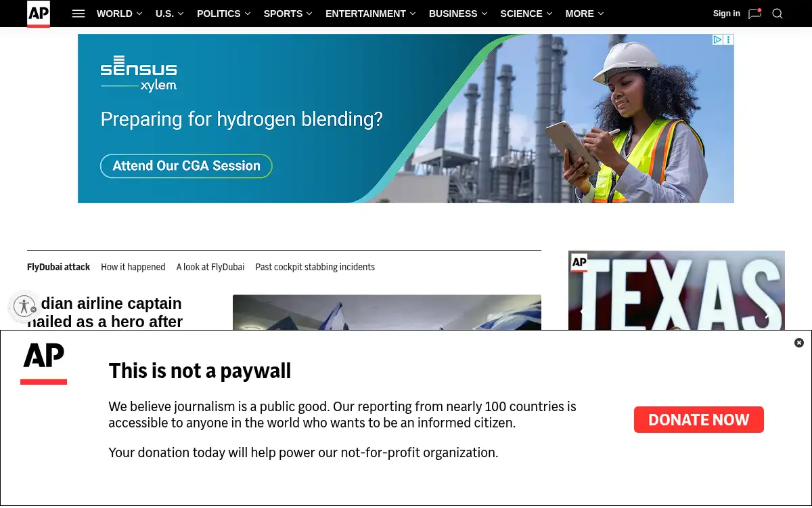Open Past cockpit stabbing incidents link

315,267
